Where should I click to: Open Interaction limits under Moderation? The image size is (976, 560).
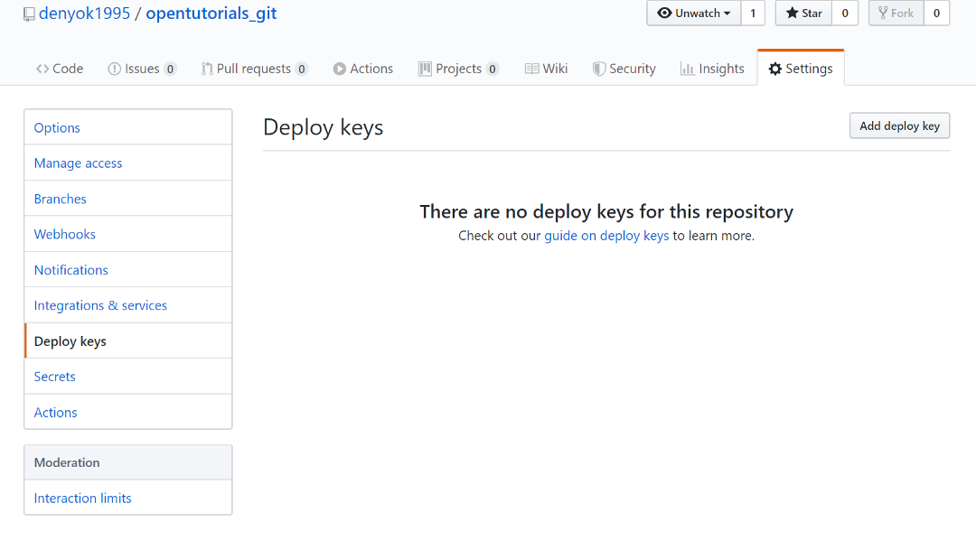point(128,498)
